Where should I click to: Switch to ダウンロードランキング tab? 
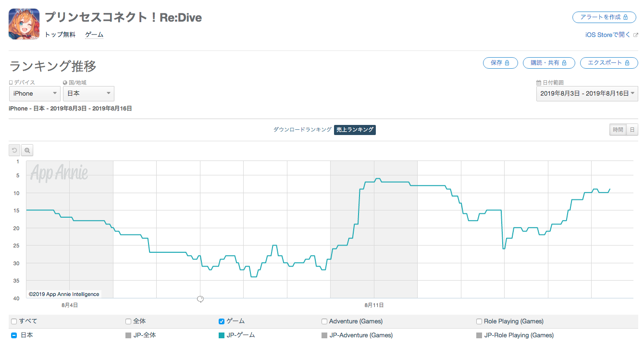(x=302, y=130)
